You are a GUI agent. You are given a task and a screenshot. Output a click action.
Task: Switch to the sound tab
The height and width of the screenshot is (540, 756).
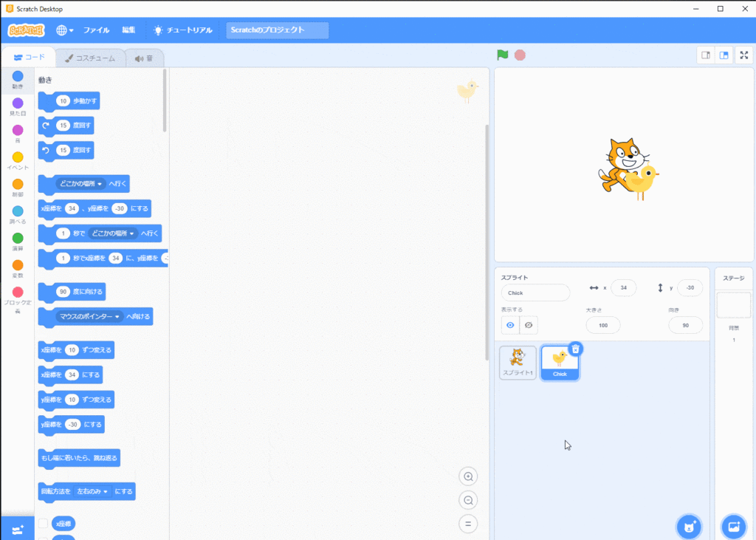pyautogui.click(x=144, y=58)
